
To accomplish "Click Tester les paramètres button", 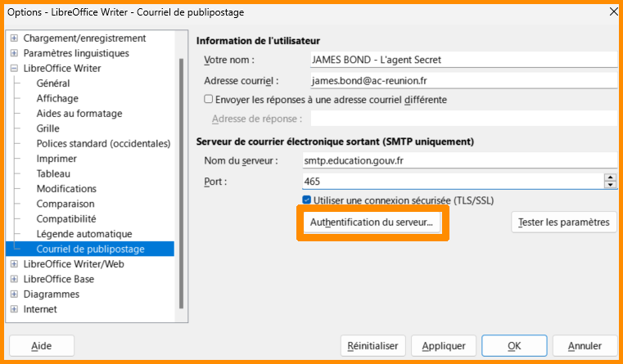I will pyautogui.click(x=564, y=222).
